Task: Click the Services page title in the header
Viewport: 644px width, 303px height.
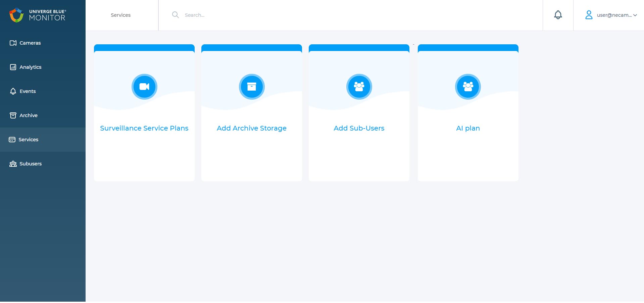Action: [x=120, y=15]
